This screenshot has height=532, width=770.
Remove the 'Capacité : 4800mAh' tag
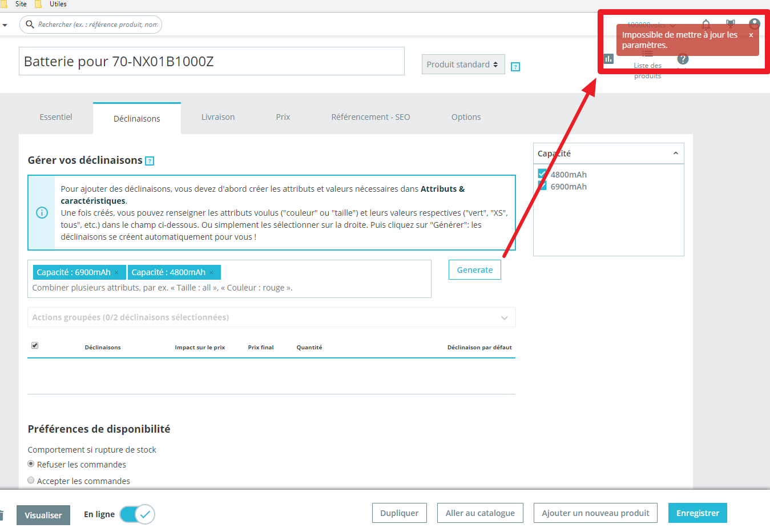click(211, 273)
